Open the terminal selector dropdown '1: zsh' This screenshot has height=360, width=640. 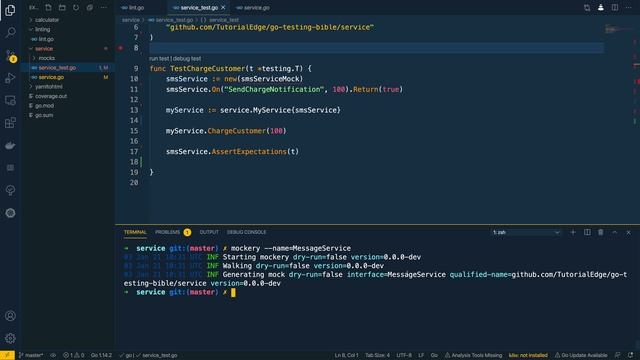pos(526,232)
